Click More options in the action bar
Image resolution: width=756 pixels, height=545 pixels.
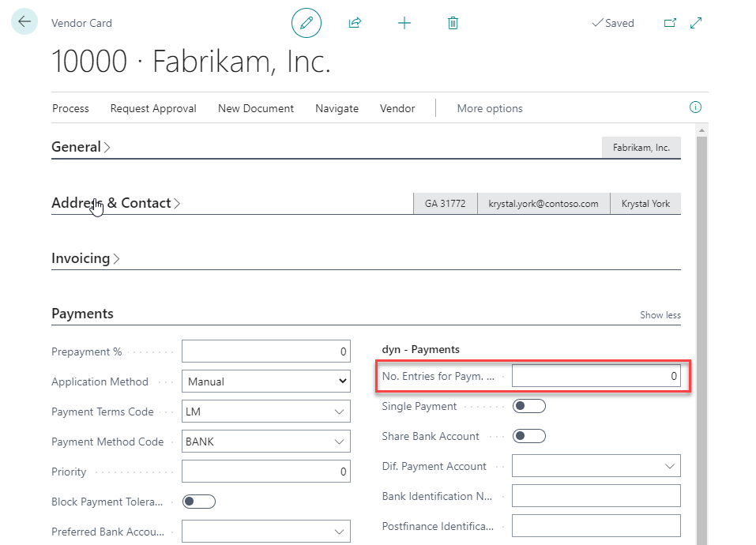pyautogui.click(x=490, y=108)
